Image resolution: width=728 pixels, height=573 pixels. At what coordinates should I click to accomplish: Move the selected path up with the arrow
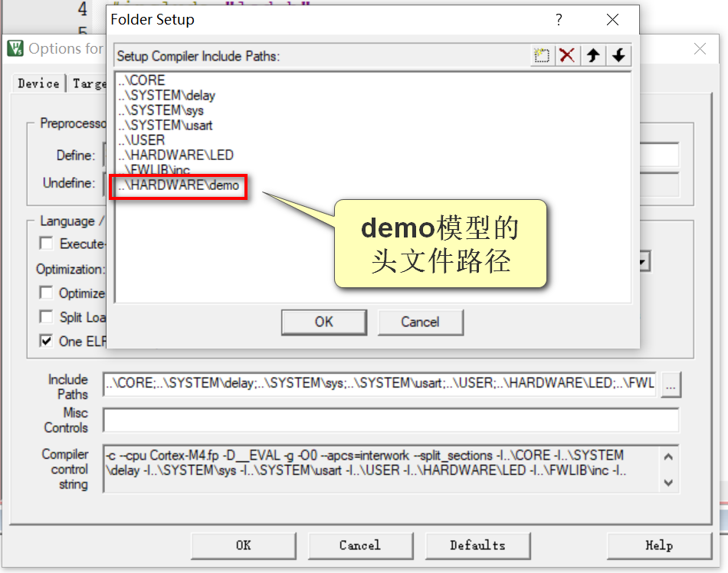click(x=593, y=56)
